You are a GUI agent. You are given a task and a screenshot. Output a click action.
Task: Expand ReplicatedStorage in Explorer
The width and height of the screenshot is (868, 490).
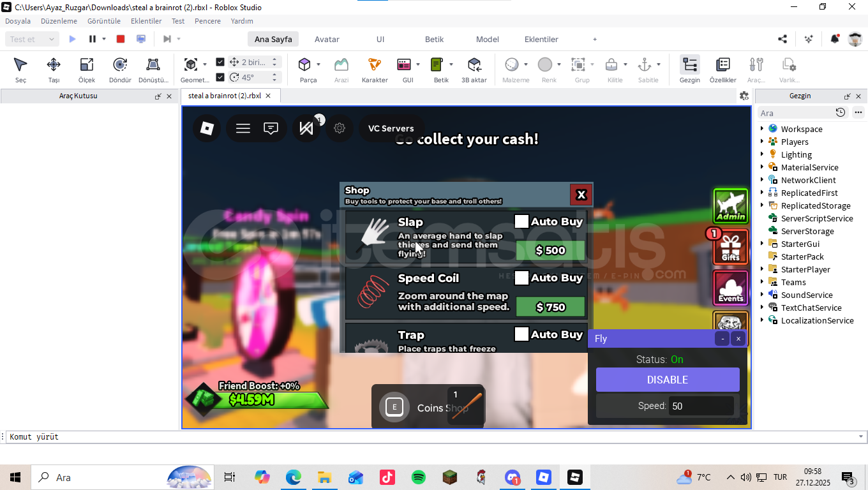(762, 205)
